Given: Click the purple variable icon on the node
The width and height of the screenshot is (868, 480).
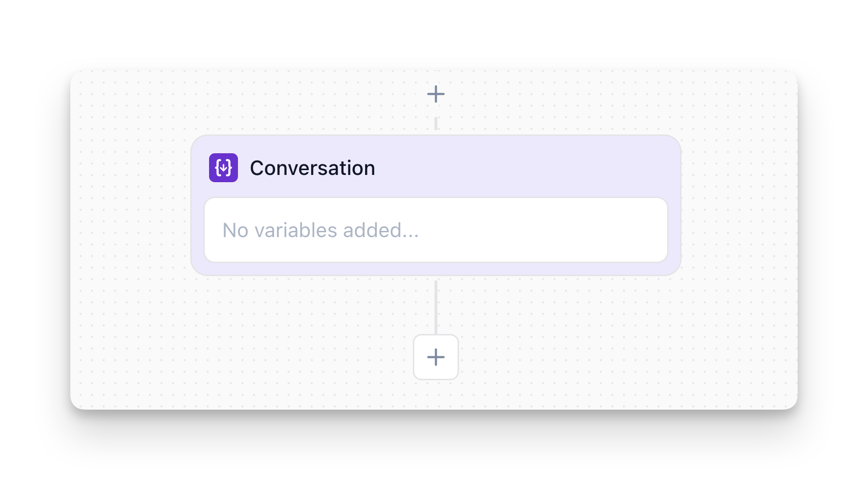Looking at the screenshot, I should point(223,168).
